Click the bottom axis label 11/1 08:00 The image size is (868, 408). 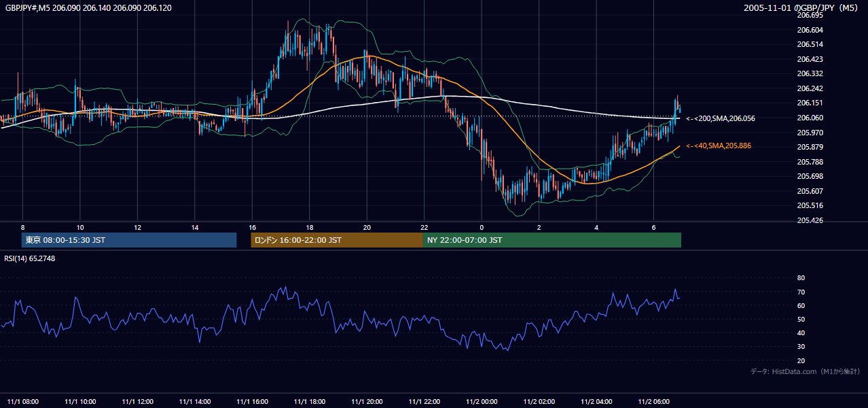pyautogui.click(x=22, y=401)
